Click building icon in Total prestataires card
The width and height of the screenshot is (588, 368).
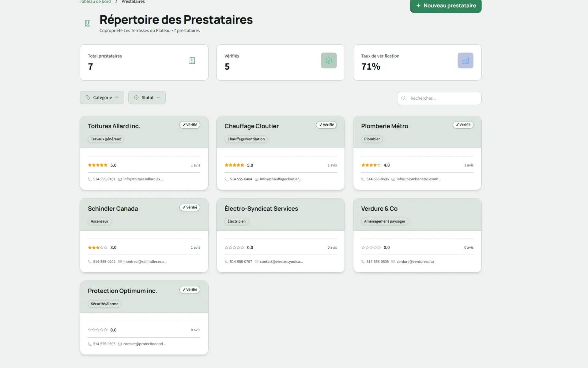coord(192,61)
